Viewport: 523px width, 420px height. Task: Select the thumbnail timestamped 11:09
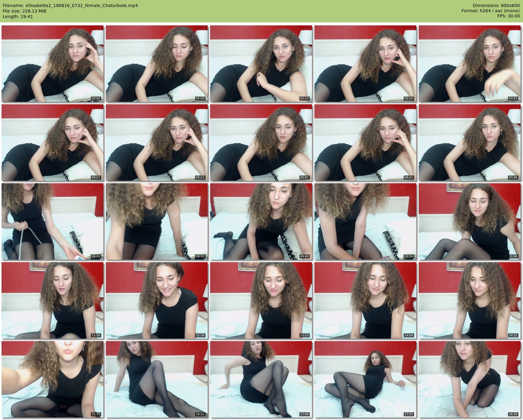(470, 221)
